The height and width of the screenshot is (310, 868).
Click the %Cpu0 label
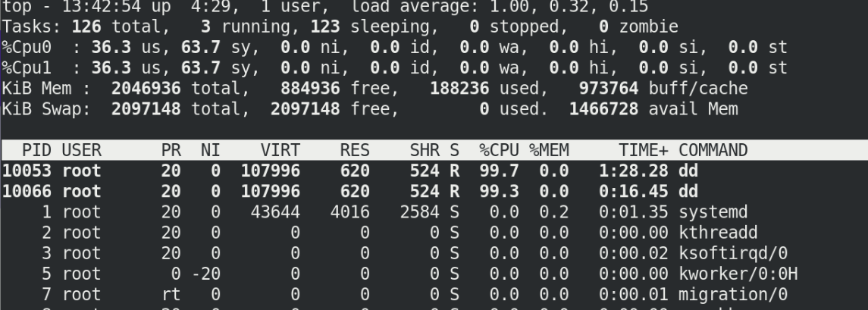coord(27,48)
